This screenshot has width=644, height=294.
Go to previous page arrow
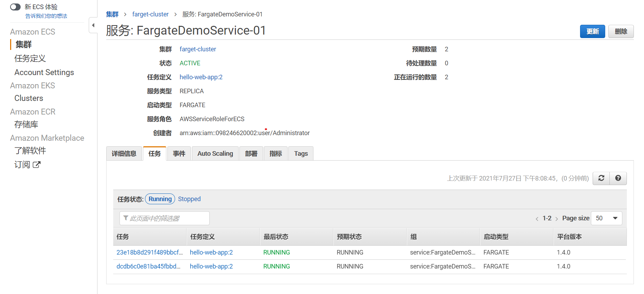(537, 219)
